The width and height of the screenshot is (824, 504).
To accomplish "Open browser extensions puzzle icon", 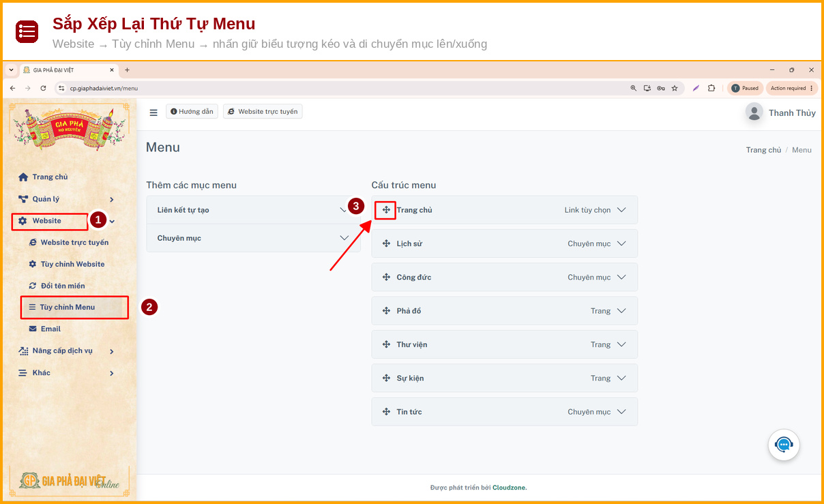I will 711,88.
